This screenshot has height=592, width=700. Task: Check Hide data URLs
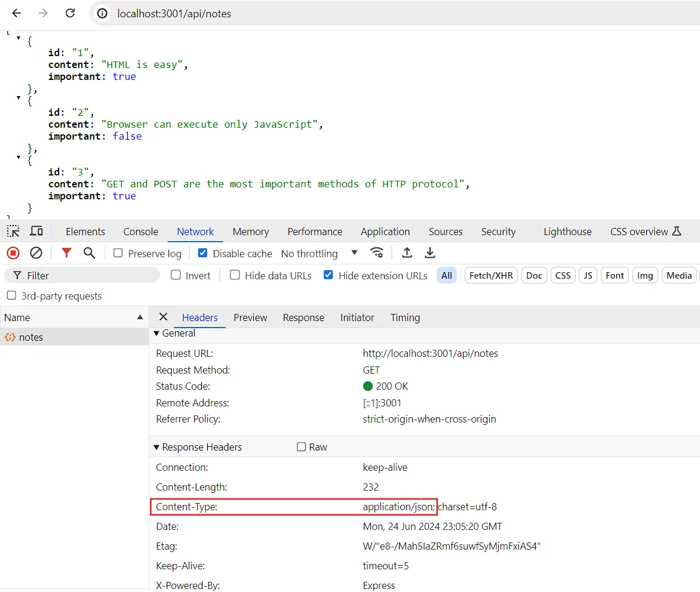point(235,275)
